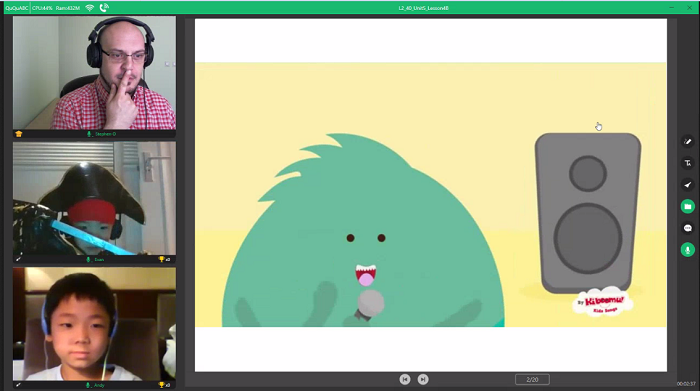Toggle the green microphone button
The height and width of the screenshot is (391, 700).
[x=688, y=250]
